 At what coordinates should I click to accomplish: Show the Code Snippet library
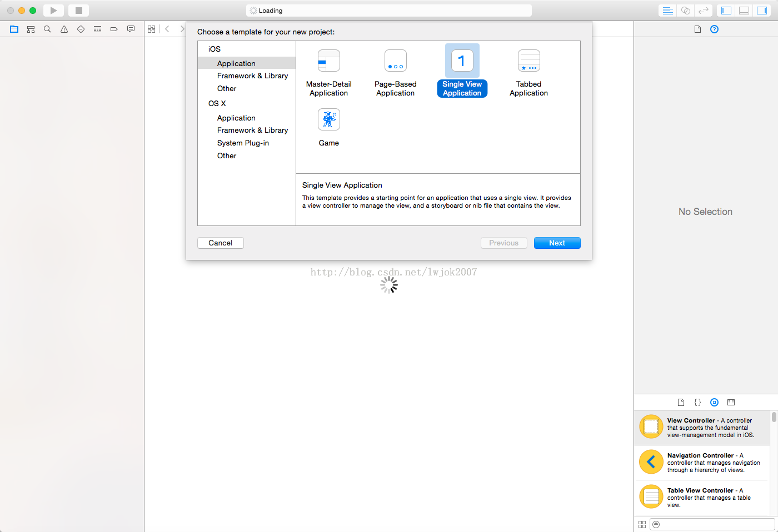(x=698, y=403)
